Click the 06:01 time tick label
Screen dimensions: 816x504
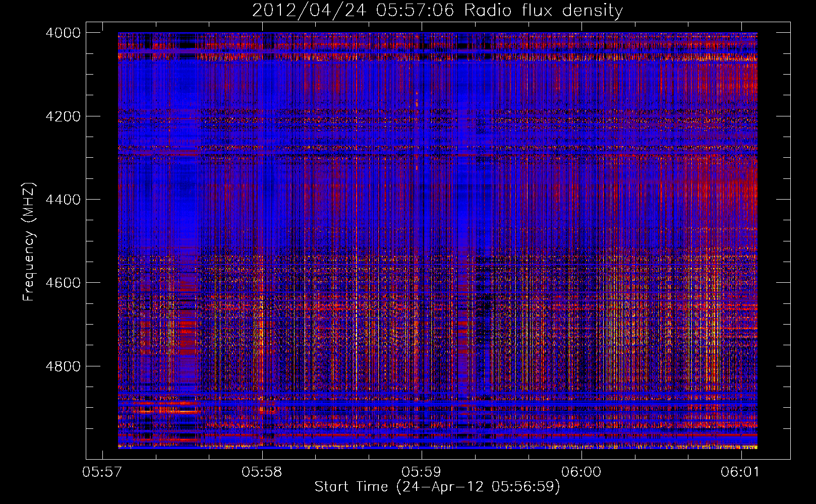[740, 472]
